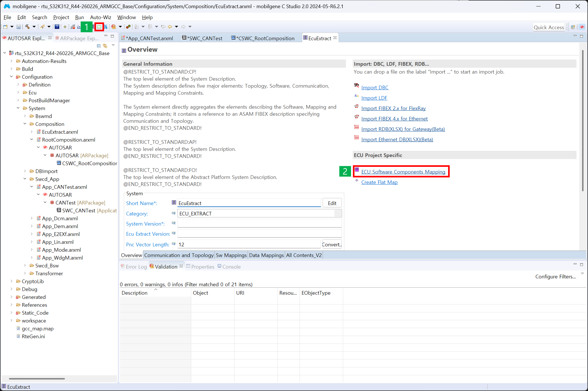The height and width of the screenshot is (391, 588).
Task: Switch to the ARPackage Explorer tab
Action: (77, 38)
